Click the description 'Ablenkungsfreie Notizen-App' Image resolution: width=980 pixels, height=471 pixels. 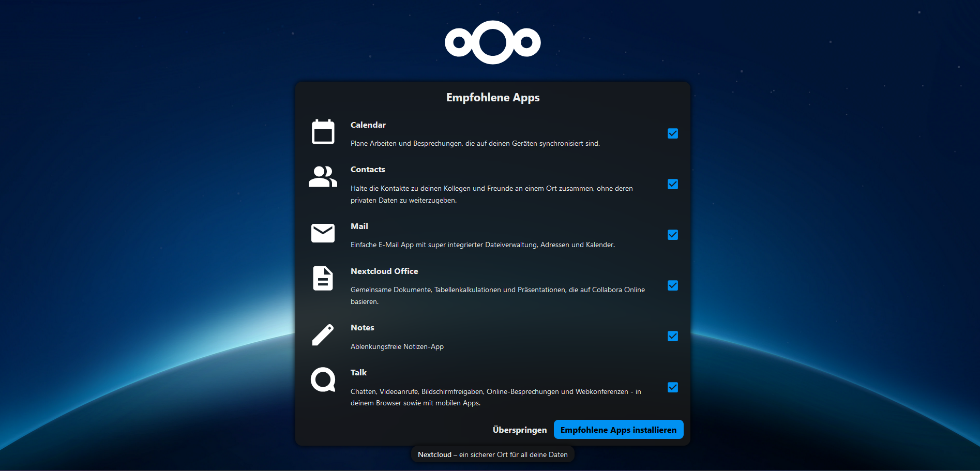click(x=397, y=346)
